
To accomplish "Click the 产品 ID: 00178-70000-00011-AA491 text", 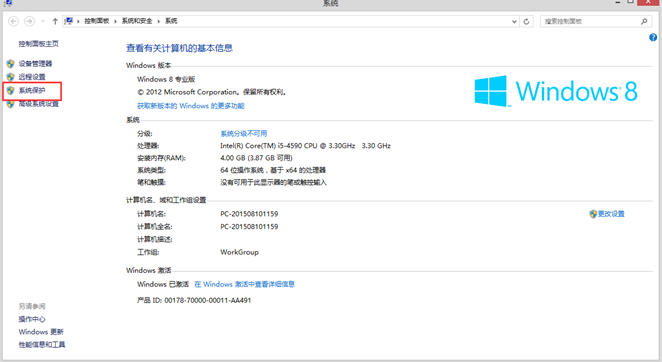I will tap(194, 300).
